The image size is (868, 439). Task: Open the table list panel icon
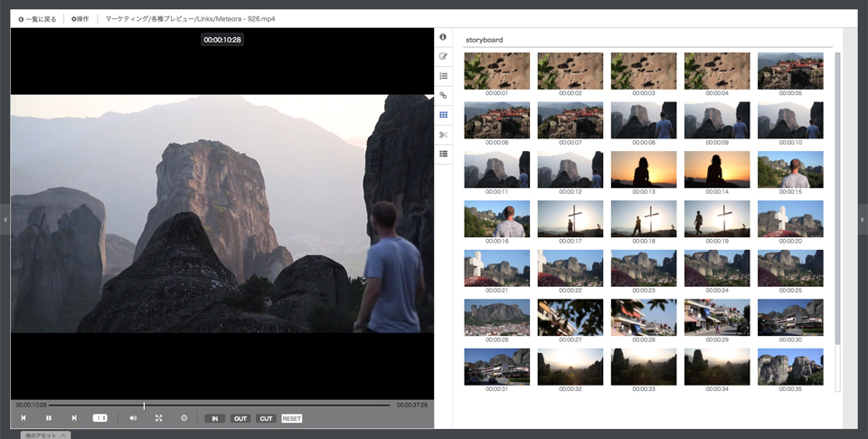tap(443, 154)
